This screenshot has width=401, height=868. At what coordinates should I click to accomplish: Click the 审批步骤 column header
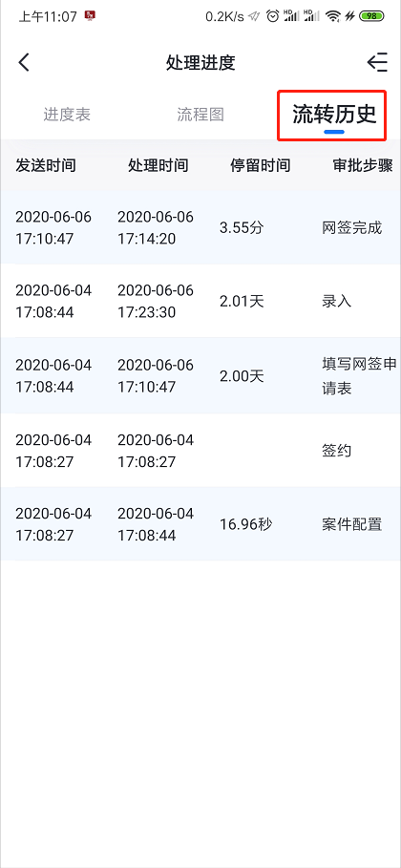pos(363,165)
